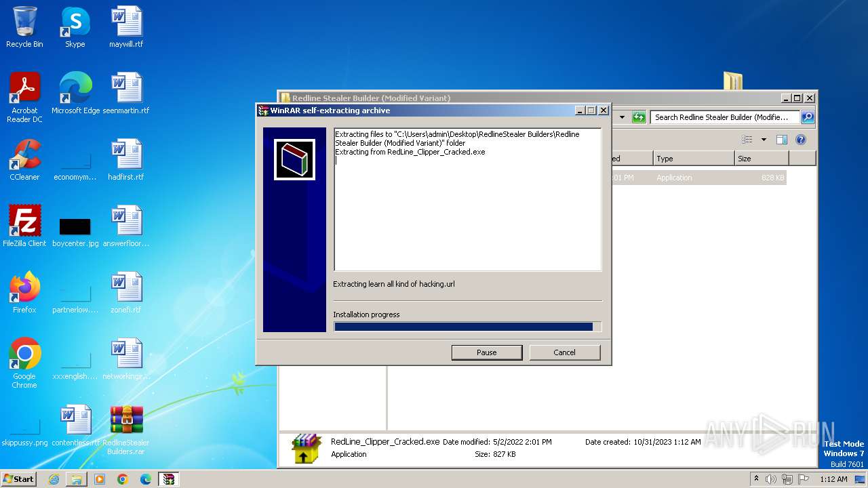Select the zonefi.rtf document icon

[126, 292]
